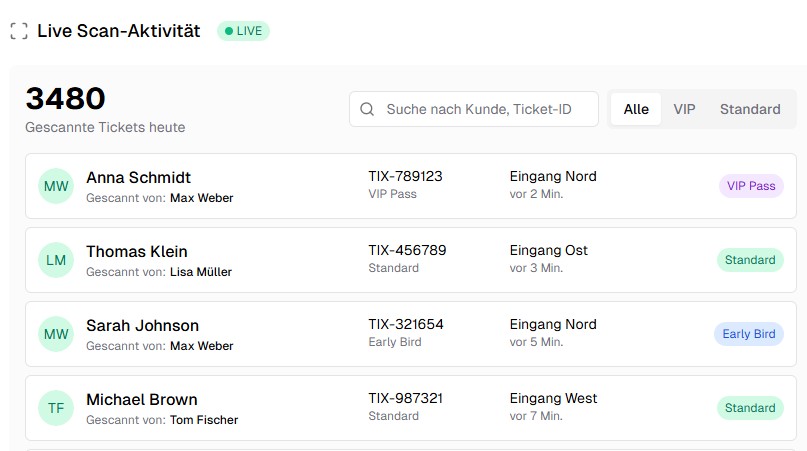Click the green LIVE status badge

pos(243,31)
